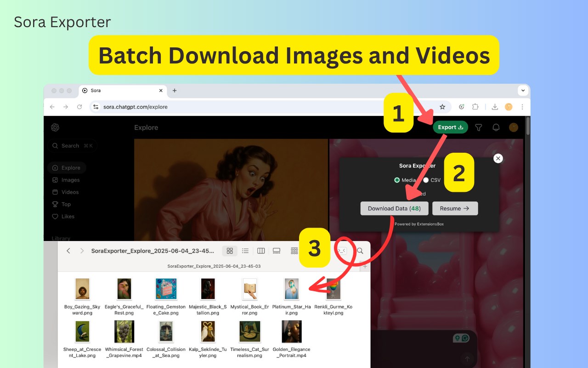Open the surprised woman image in Explore
The height and width of the screenshot is (368, 588).
point(231,190)
